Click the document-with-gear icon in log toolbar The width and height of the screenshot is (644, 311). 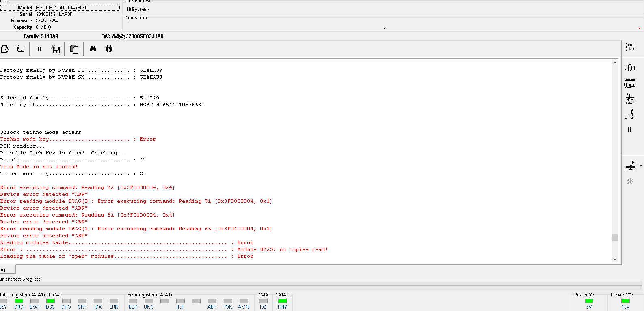pos(5,49)
